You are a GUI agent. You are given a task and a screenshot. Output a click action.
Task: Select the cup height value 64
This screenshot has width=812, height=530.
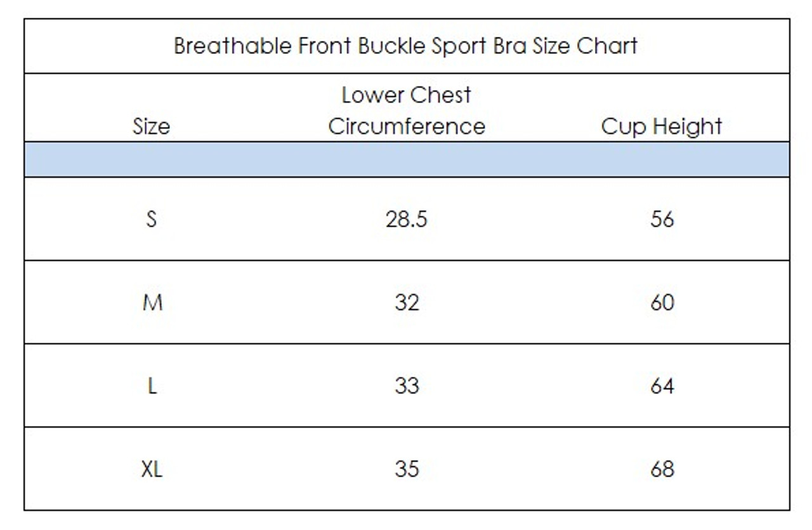point(662,385)
